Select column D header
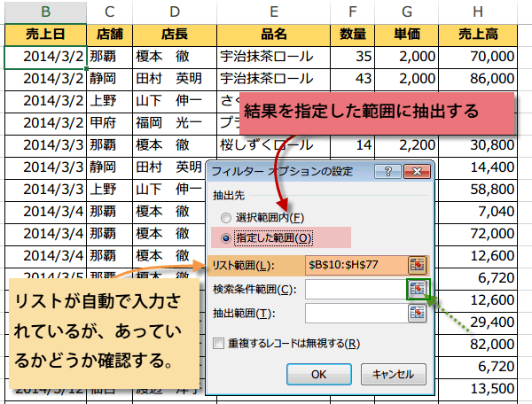 175,12
